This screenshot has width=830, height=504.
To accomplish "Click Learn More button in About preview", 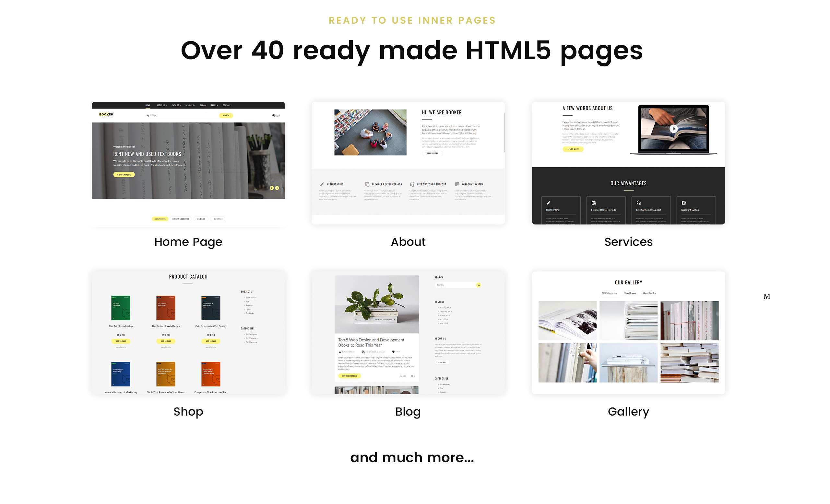I will point(433,154).
